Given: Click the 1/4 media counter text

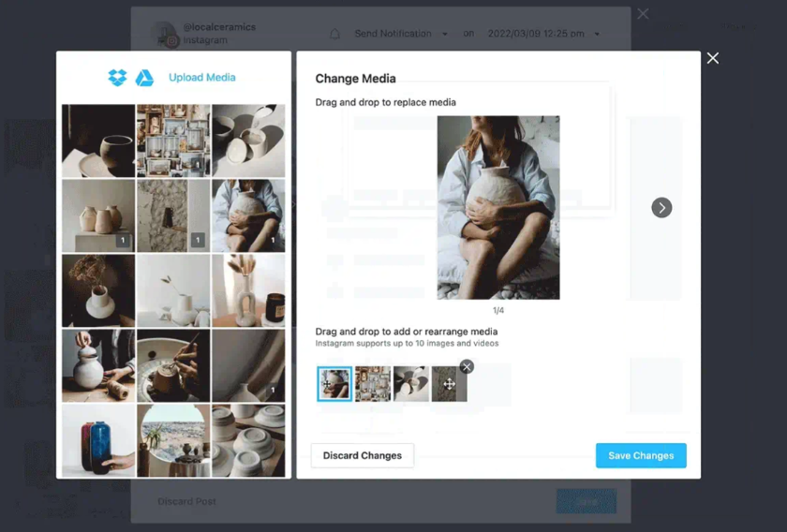Looking at the screenshot, I should point(498,310).
